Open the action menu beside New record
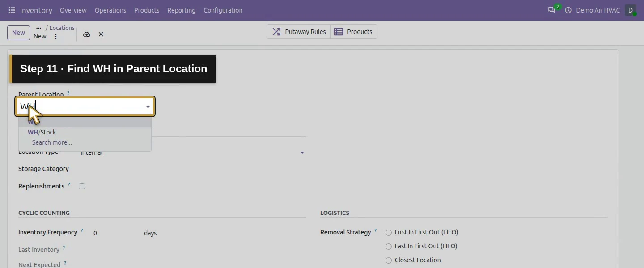 (55, 37)
